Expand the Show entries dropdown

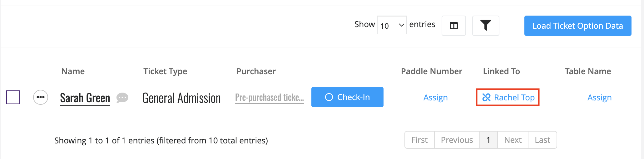point(392,25)
